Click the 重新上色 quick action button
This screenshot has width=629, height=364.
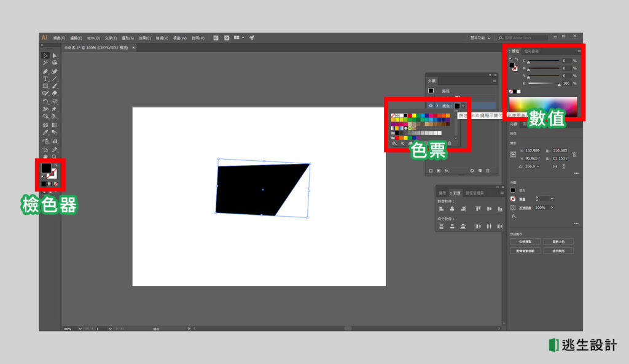tap(559, 241)
